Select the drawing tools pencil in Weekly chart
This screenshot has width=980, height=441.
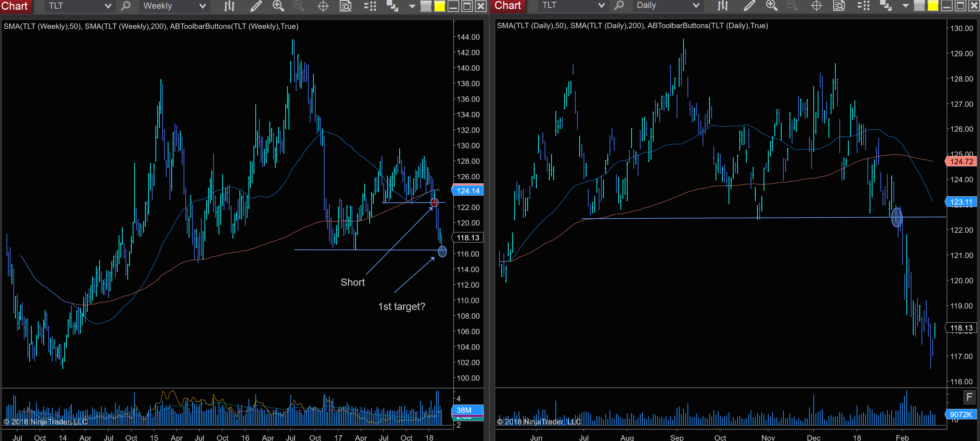(x=256, y=6)
